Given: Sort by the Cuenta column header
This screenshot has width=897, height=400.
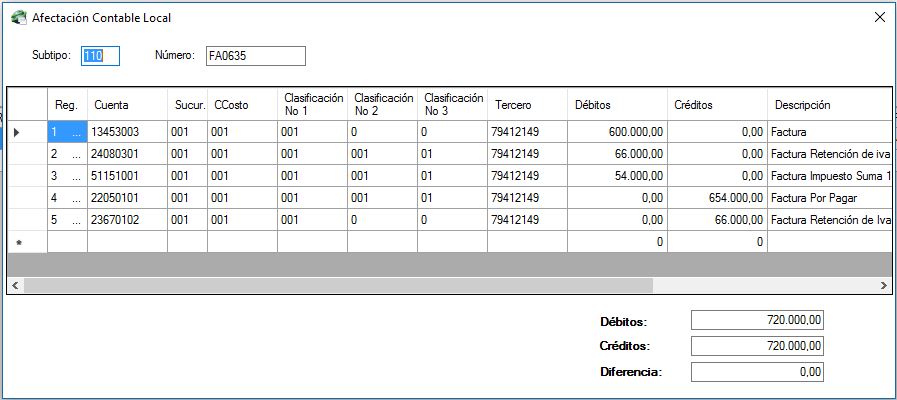Looking at the screenshot, I should click(x=128, y=105).
